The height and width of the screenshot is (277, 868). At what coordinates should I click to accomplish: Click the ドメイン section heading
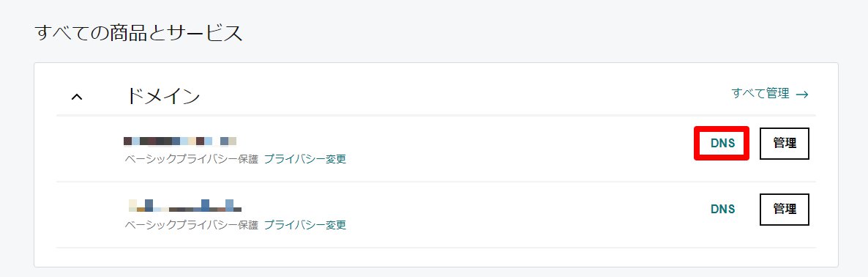coord(162,97)
